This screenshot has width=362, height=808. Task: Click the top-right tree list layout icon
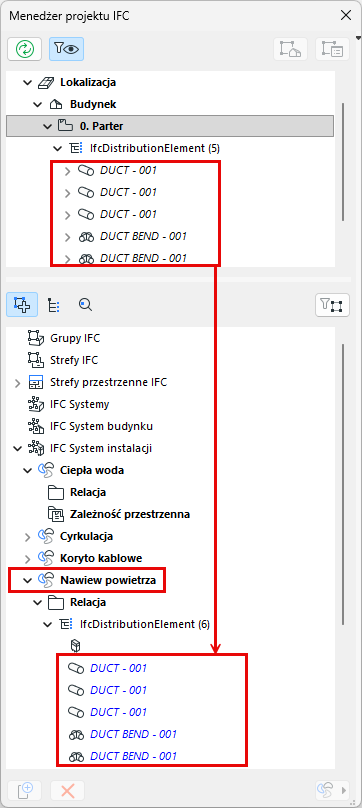(332, 49)
